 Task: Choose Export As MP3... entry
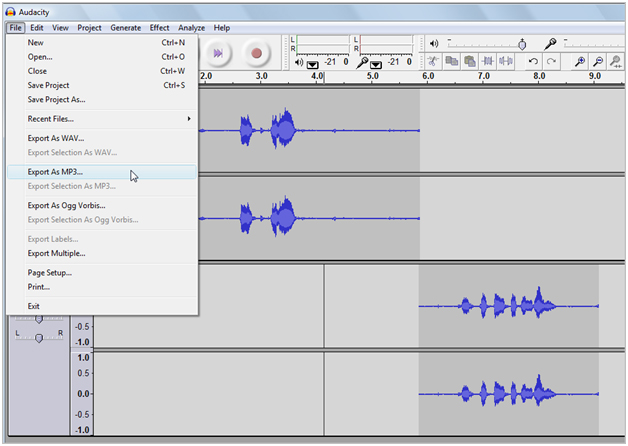coord(102,172)
